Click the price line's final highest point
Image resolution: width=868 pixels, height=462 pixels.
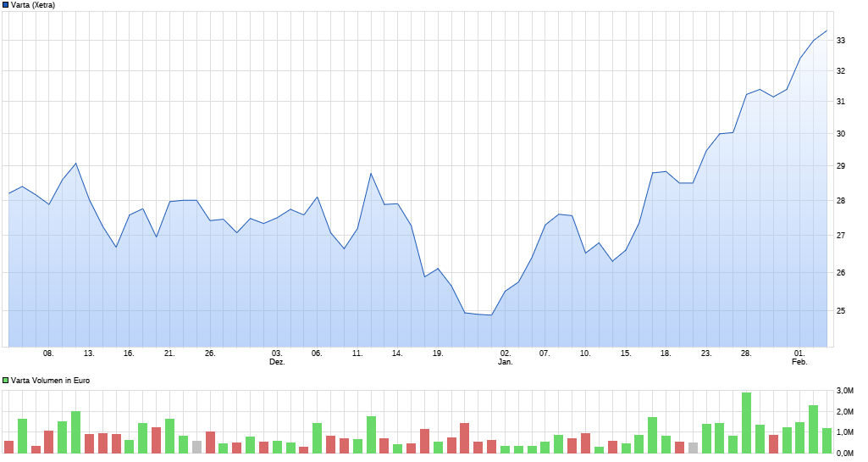point(827,31)
